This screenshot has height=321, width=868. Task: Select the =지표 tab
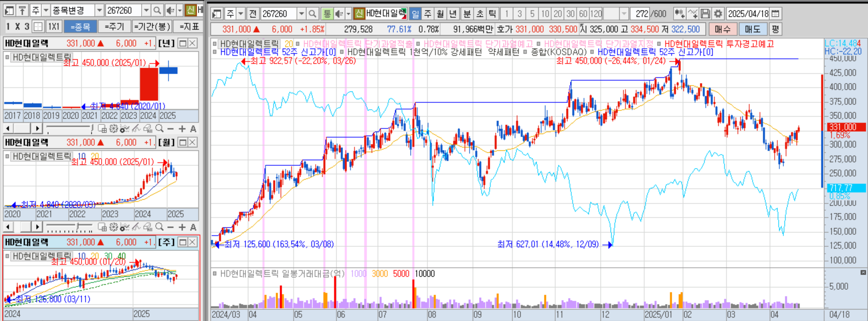189,27
